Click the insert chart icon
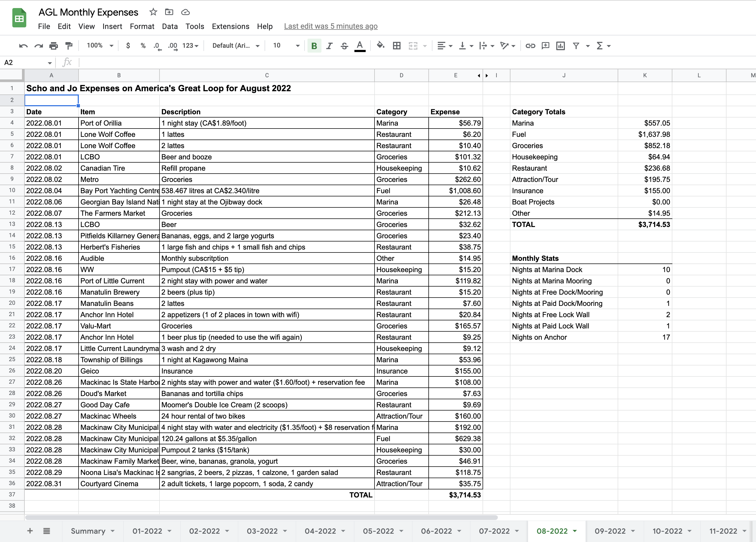The height and width of the screenshot is (542, 756). tap(560, 46)
